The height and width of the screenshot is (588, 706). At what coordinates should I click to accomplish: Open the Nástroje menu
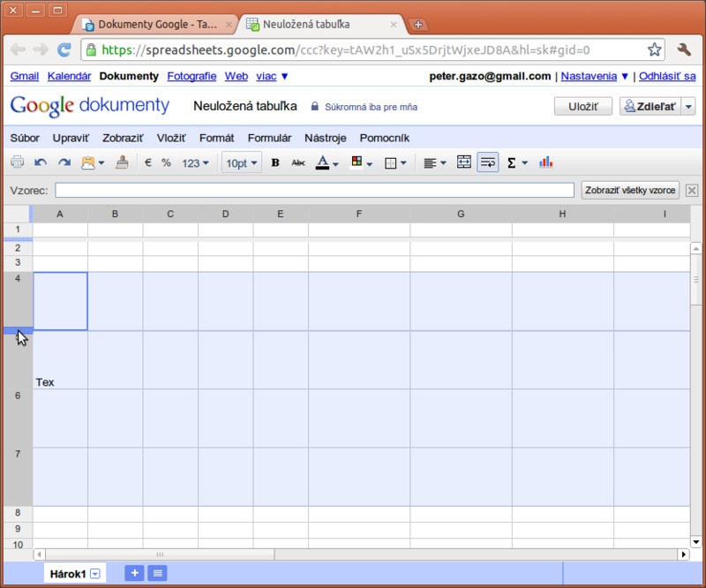tap(325, 138)
